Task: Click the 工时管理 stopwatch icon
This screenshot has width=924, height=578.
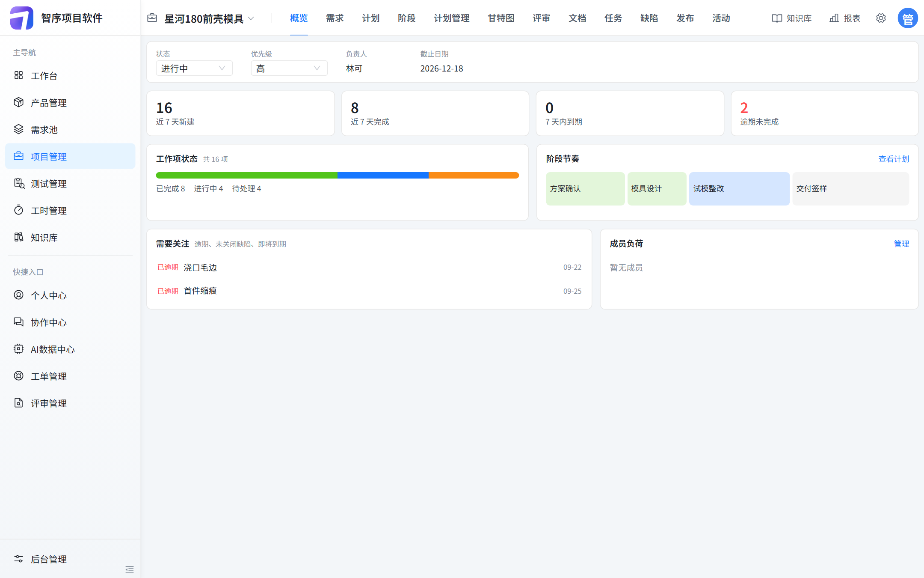Action: click(18, 210)
